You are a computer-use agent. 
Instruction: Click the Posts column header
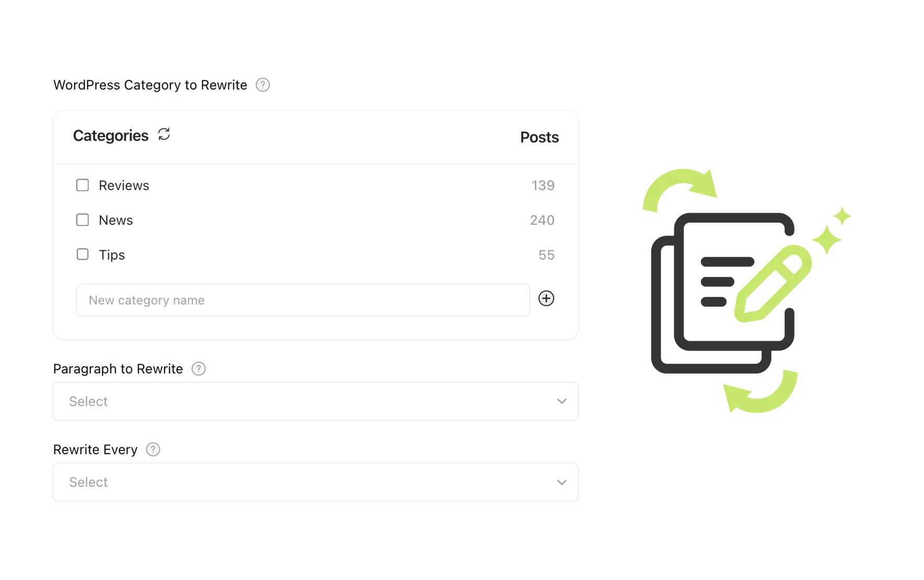coord(540,137)
